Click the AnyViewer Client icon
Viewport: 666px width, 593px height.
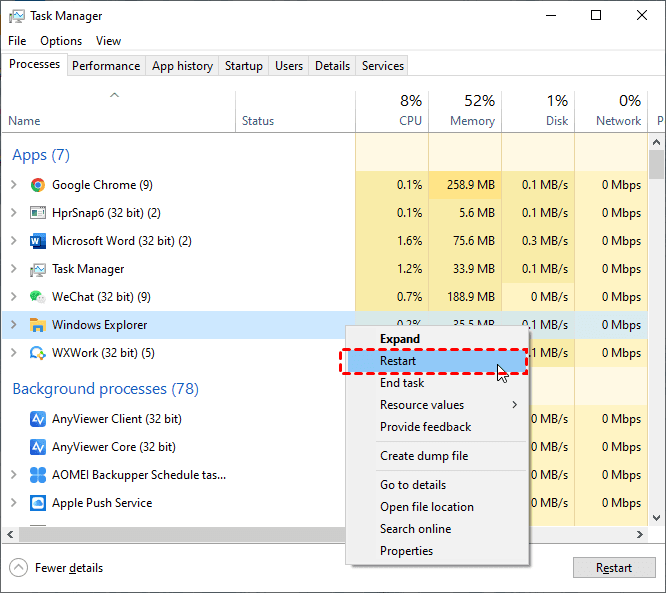pyautogui.click(x=38, y=419)
